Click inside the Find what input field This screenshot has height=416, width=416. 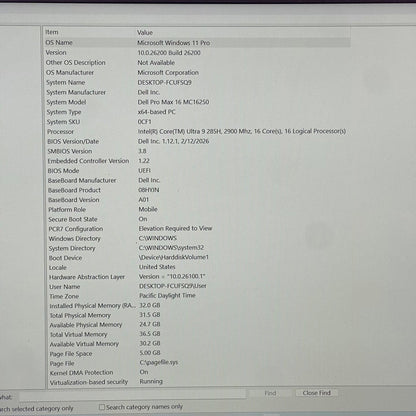pyautogui.click(x=133, y=394)
